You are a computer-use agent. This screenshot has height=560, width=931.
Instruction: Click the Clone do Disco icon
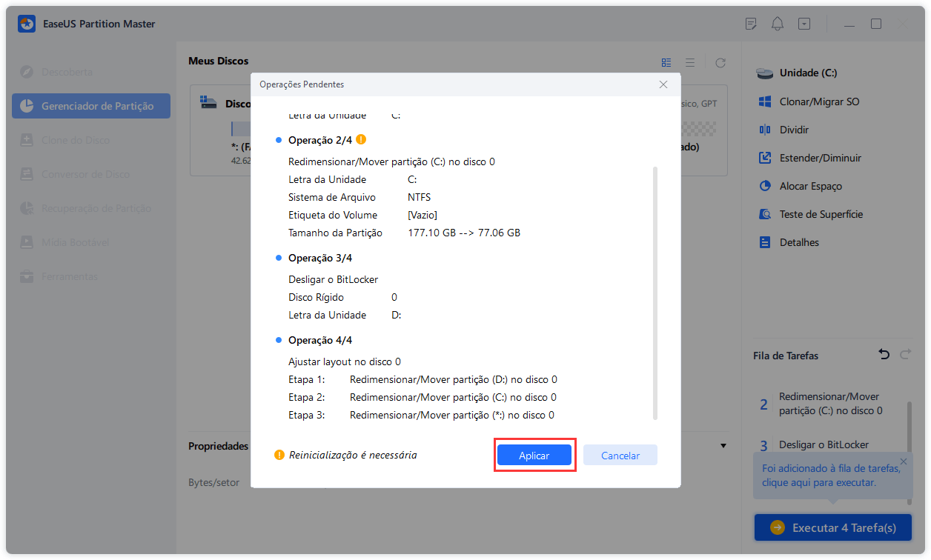point(27,140)
